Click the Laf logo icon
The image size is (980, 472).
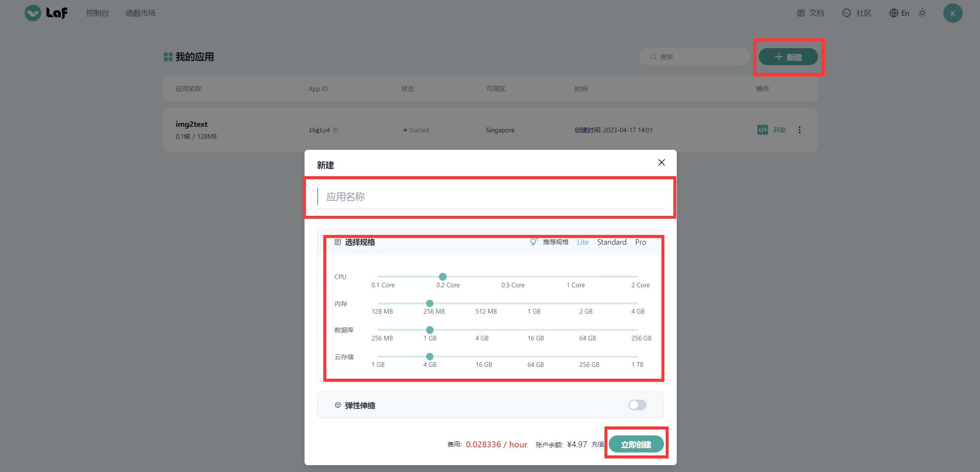[33, 13]
